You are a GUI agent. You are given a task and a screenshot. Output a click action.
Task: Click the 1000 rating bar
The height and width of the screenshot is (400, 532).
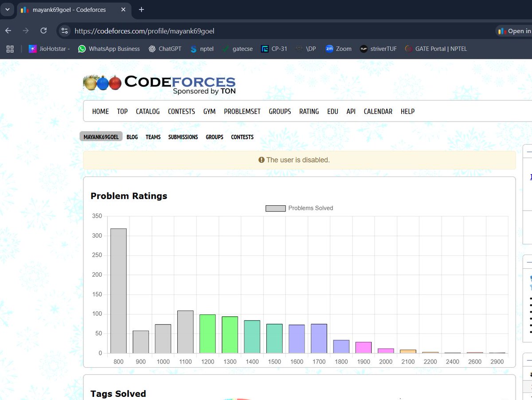(x=163, y=339)
